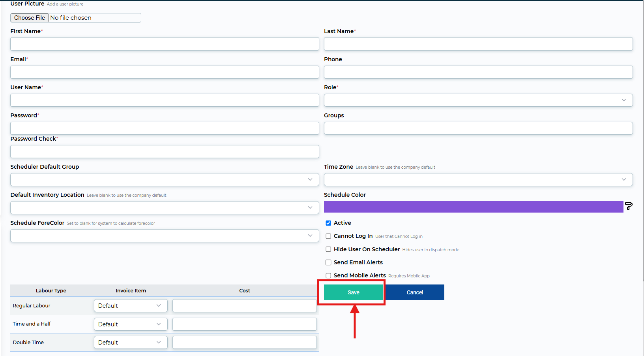Click the green Save button
The width and height of the screenshot is (644, 356).
pos(354,292)
